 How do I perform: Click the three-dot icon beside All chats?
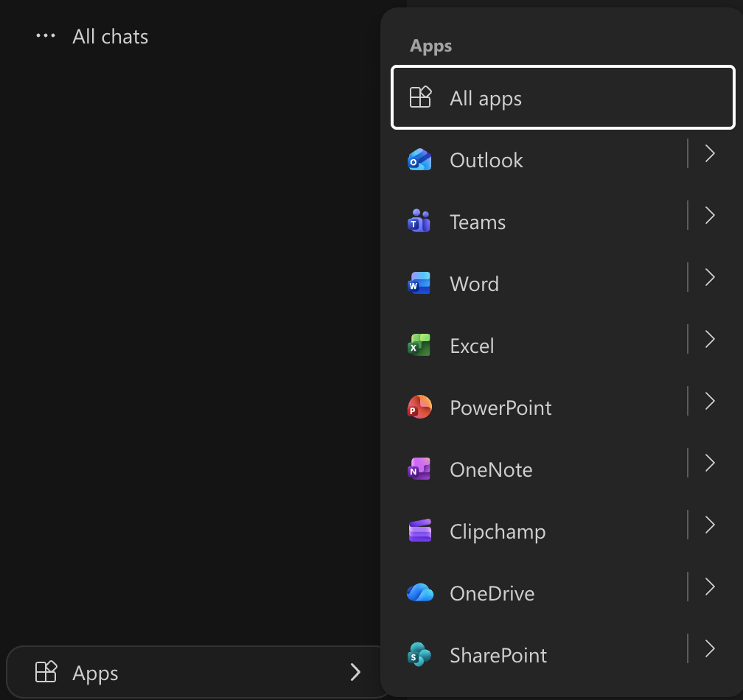tap(46, 36)
